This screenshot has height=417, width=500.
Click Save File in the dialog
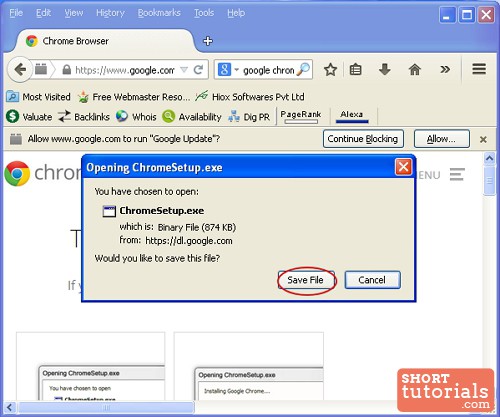point(306,280)
